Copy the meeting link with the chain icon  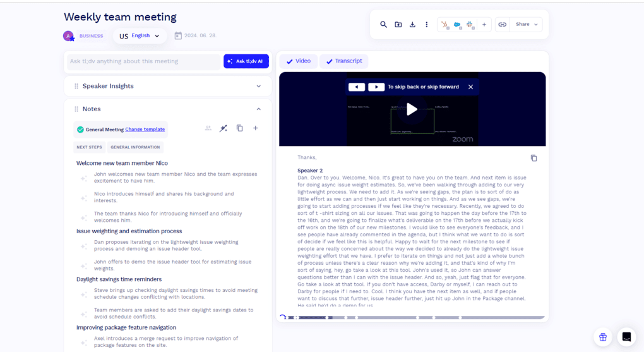[503, 25]
